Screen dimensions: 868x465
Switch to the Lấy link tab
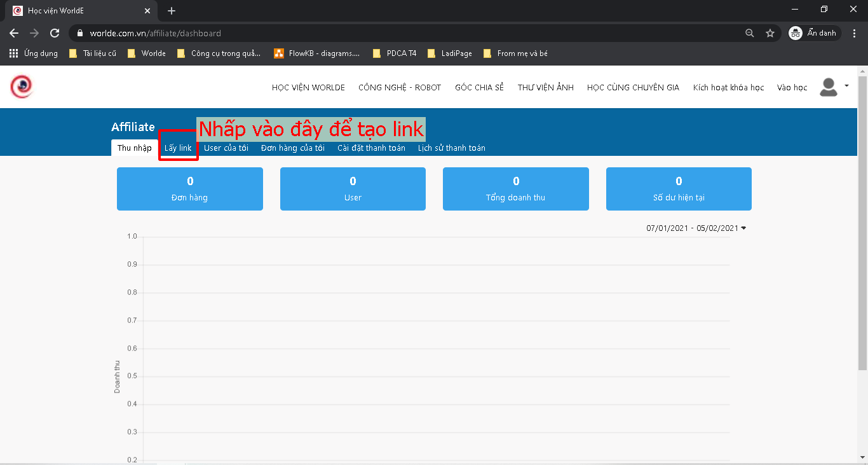click(x=178, y=148)
